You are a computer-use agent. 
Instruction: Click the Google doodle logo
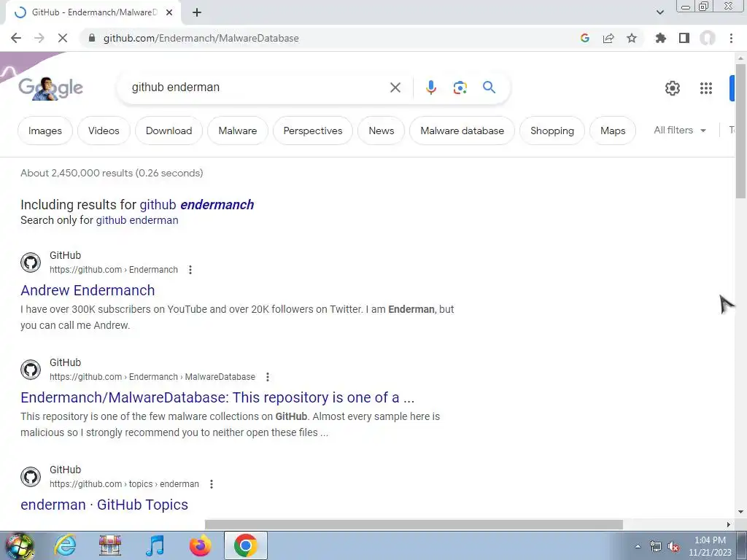tap(50, 88)
